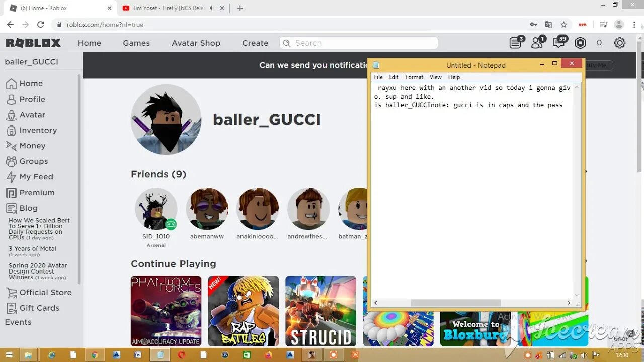Click the baller_GUCCI profile avatar picture
The image size is (644, 362).
pyautogui.click(x=166, y=120)
